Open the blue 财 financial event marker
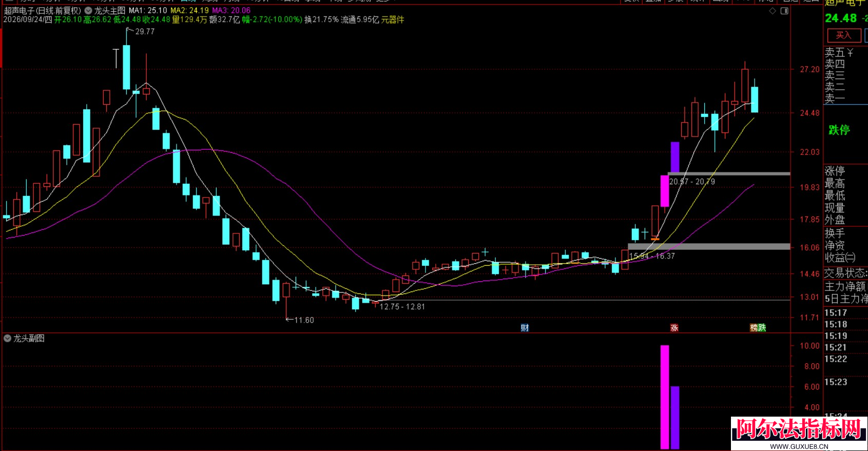This screenshot has height=451, width=868. 525,328
